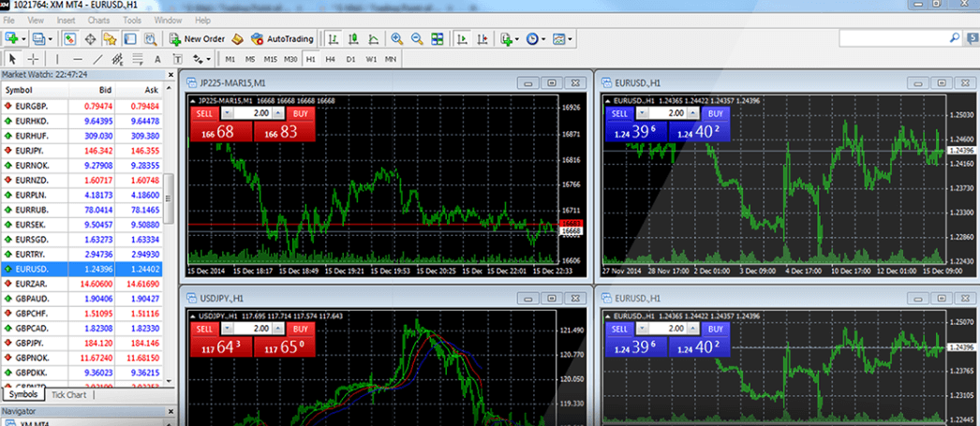
Task: Decrease volume arrow on USDJPY chart panel
Action: coord(227,330)
